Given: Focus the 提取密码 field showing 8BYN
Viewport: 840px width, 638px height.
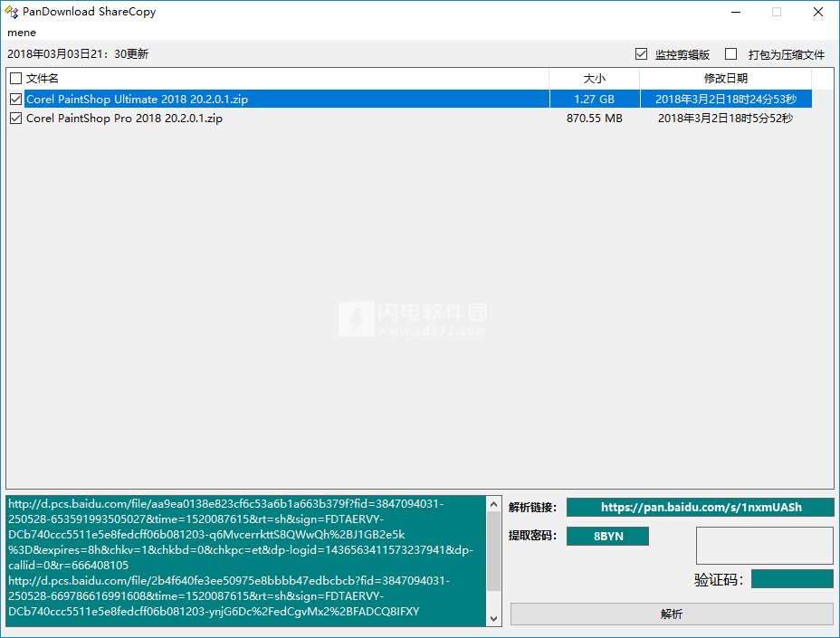Looking at the screenshot, I should click(x=608, y=537).
